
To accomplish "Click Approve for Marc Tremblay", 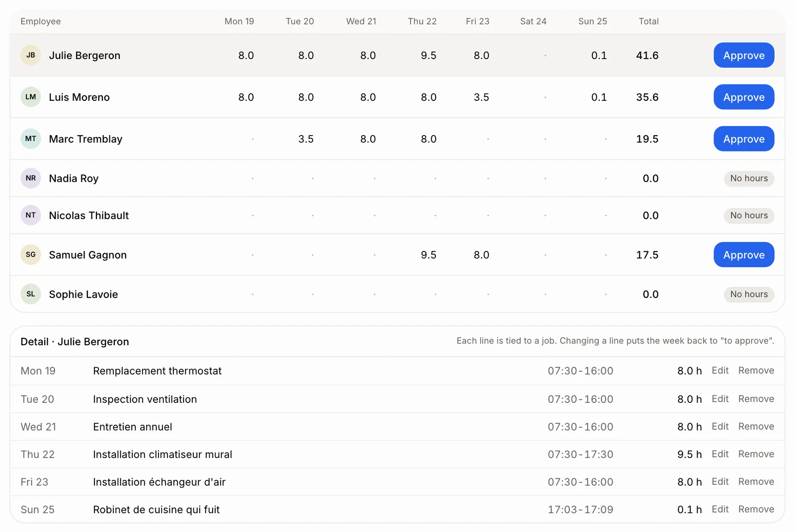I will 744,139.
